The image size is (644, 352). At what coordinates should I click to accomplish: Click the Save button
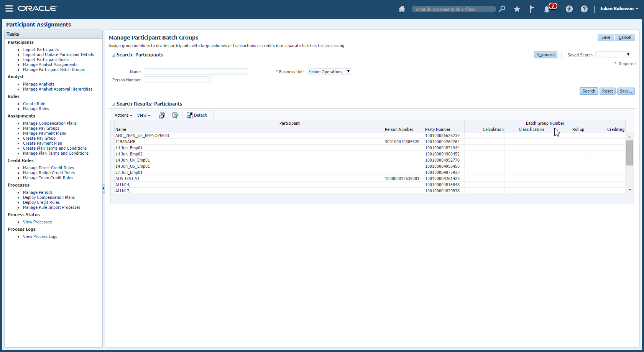[x=606, y=37]
